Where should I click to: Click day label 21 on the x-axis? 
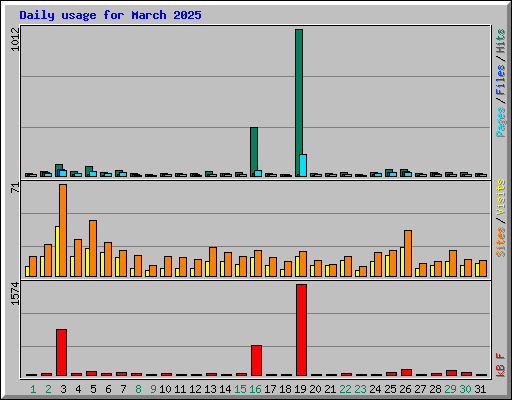(x=330, y=389)
